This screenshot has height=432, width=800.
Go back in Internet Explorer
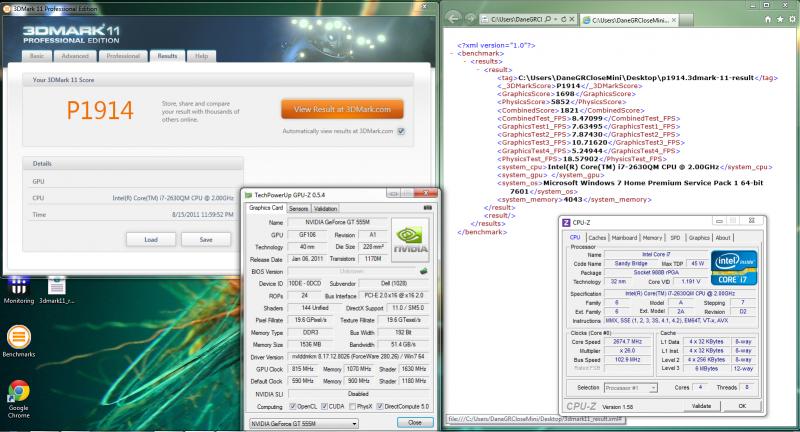coord(453,18)
